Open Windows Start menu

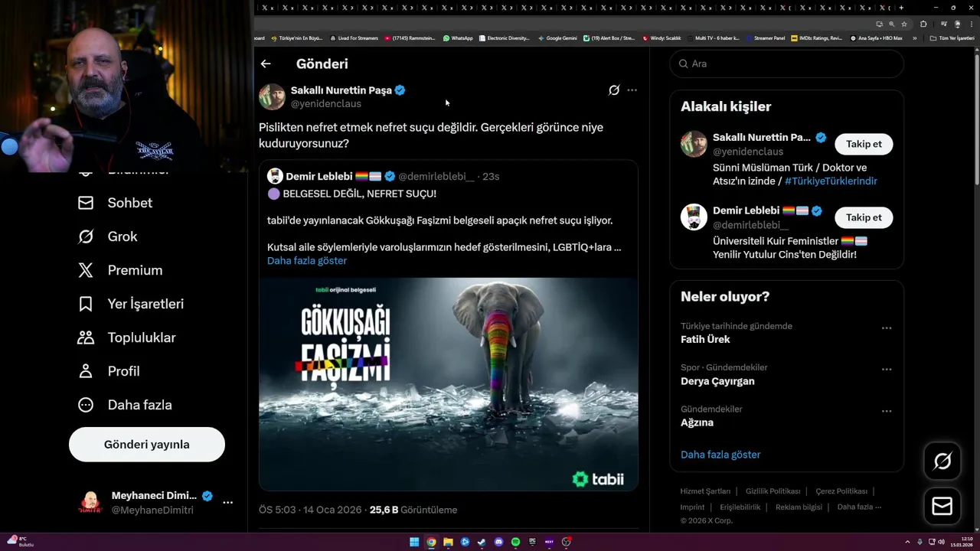coord(414,542)
